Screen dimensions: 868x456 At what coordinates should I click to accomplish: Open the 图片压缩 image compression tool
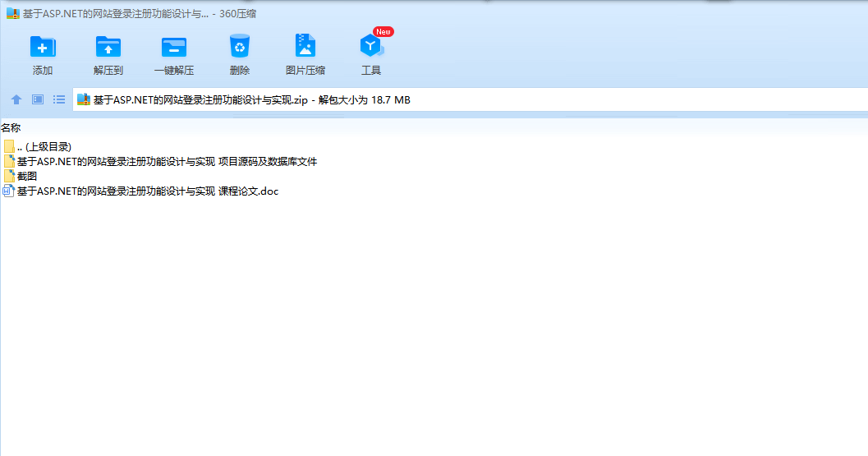coord(305,46)
